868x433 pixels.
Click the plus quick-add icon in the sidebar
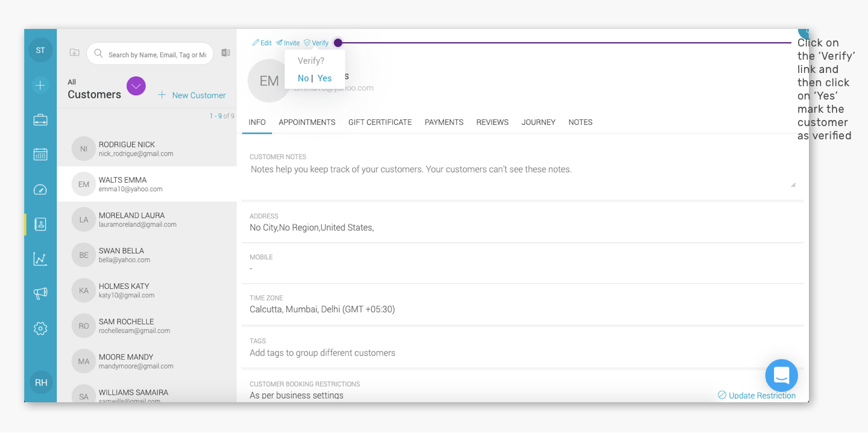click(40, 85)
